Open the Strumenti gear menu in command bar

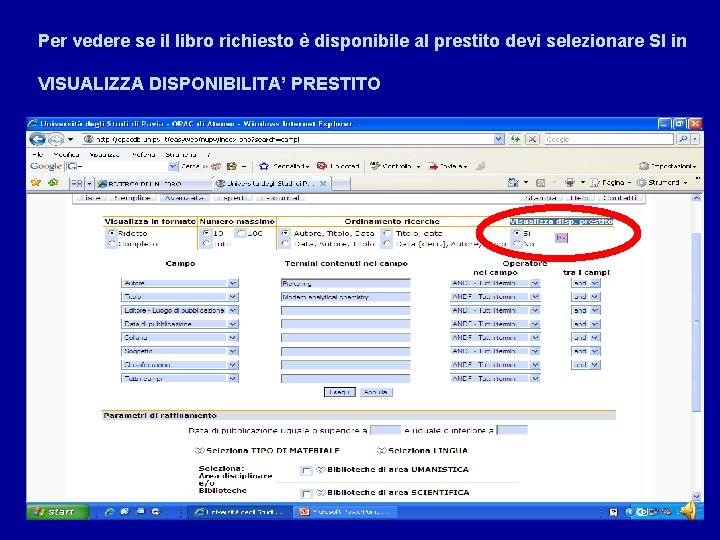(662, 183)
